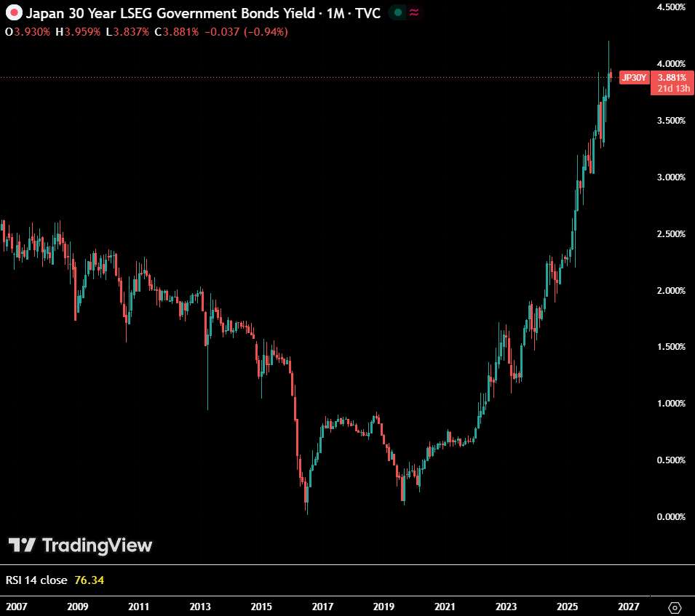Select the RSI 14 close indicator label
Viewport: 695px width, 616px height.
pyautogui.click(x=36, y=580)
